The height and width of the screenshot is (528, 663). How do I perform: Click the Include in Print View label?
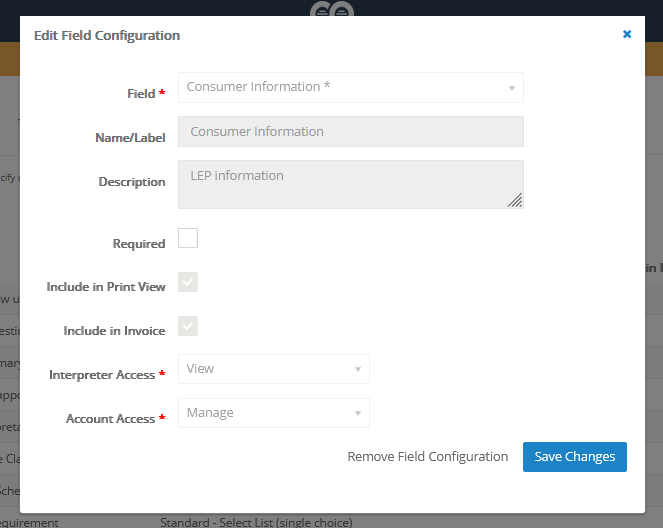pos(106,288)
